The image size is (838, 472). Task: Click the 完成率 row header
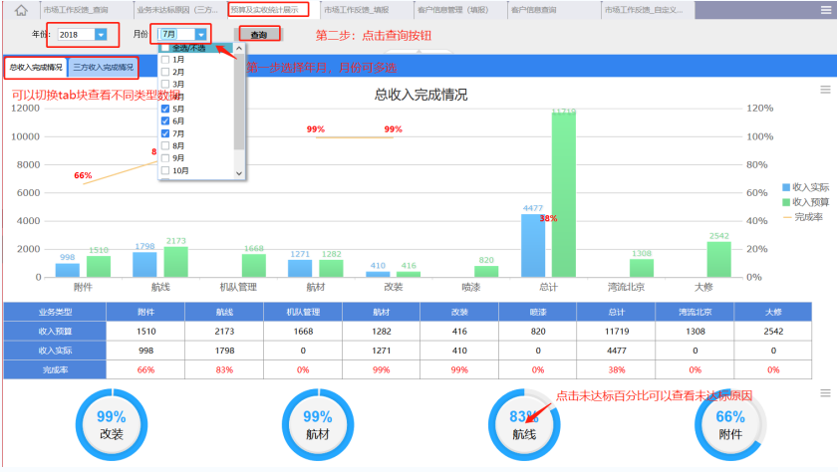tap(55, 370)
